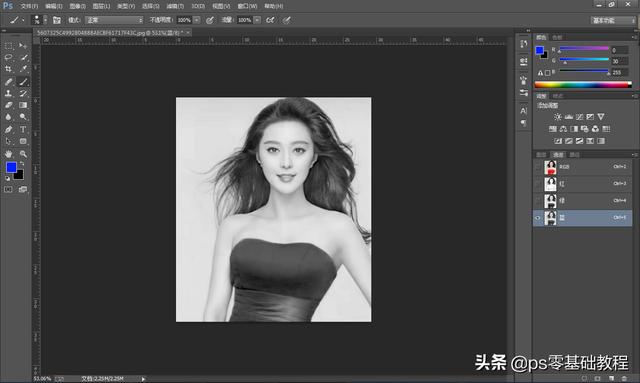Select the History Brush tool

[23, 94]
